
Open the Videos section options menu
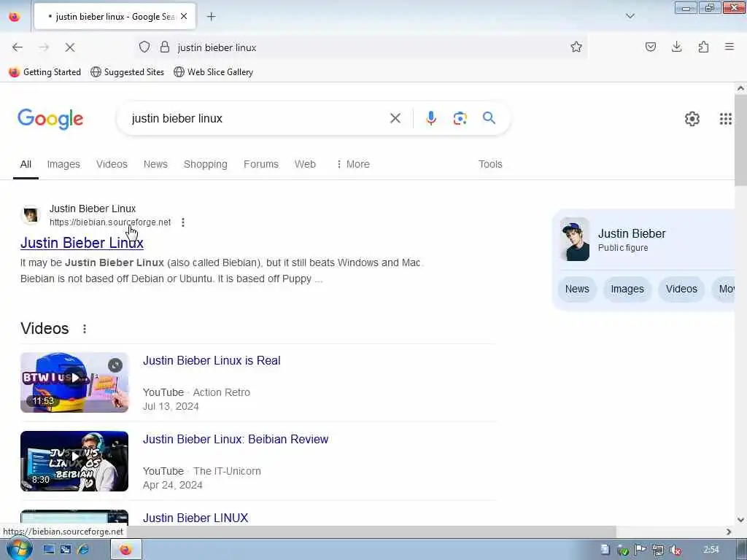[85, 329]
